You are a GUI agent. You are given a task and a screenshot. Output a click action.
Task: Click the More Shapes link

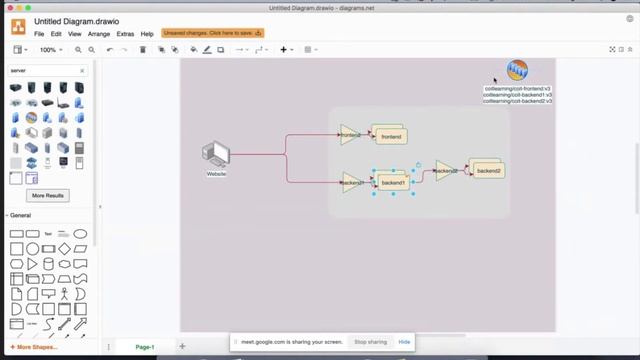click(34, 347)
